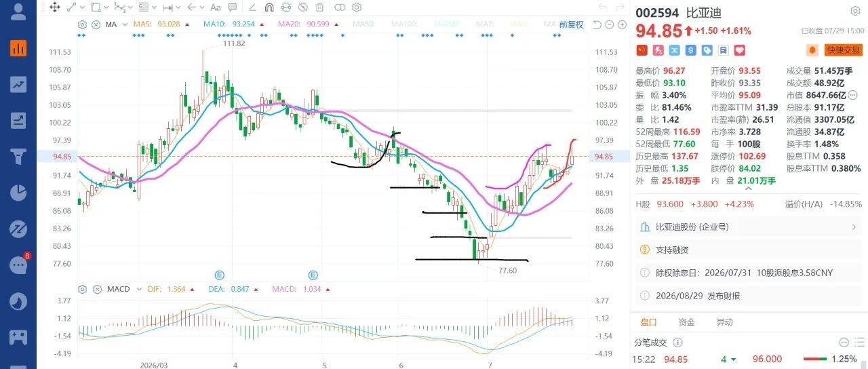Select the rectangle shape drawing tool
This screenshot has width=868, height=369.
(95, 8)
